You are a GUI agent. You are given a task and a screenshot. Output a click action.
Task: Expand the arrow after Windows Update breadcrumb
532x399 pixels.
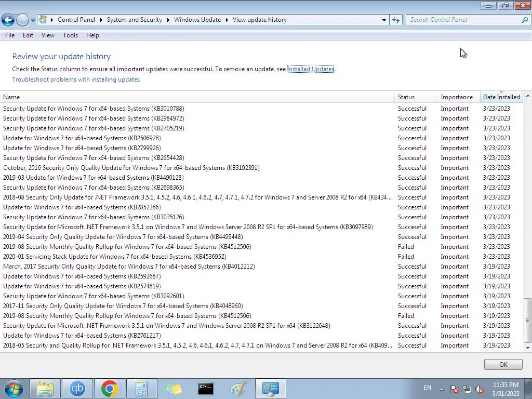[227, 20]
